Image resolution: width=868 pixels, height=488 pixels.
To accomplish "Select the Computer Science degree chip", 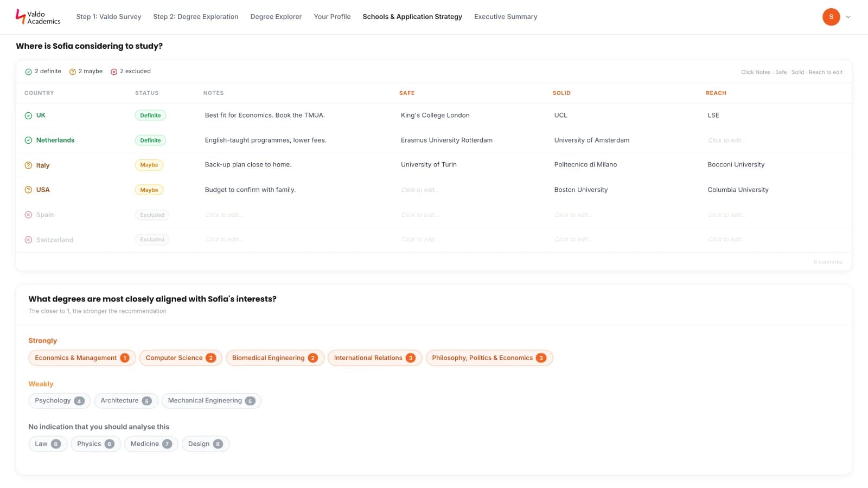I will 181,358.
